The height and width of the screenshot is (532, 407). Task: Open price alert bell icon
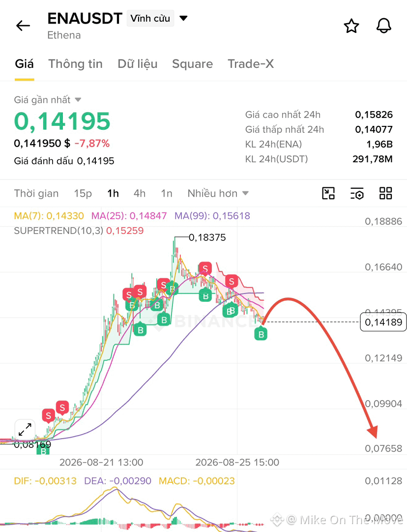pos(383,26)
